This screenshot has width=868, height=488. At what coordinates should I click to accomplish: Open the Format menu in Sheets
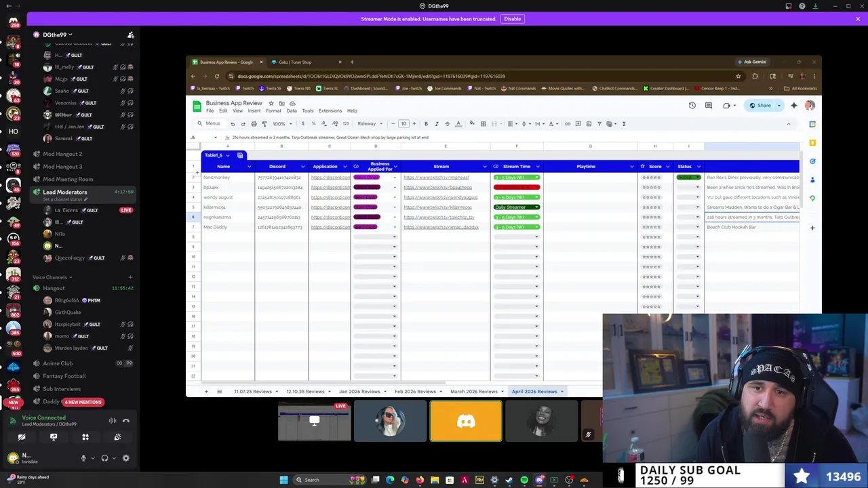273,111
